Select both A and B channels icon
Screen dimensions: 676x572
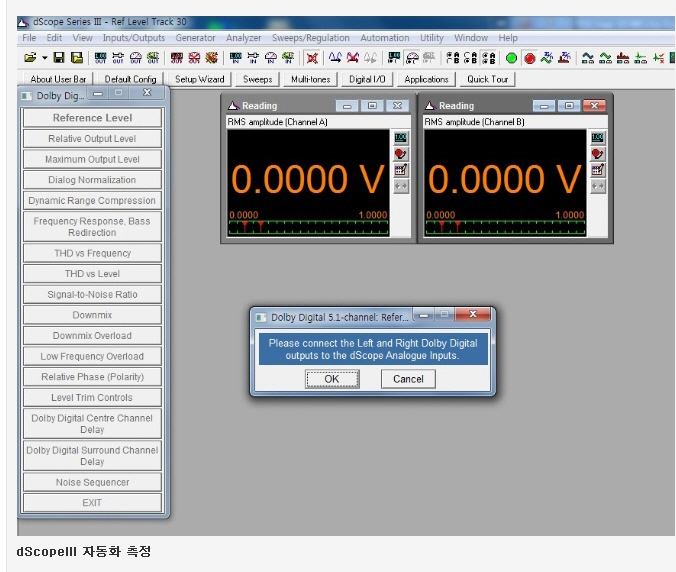[x=488, y=58]
